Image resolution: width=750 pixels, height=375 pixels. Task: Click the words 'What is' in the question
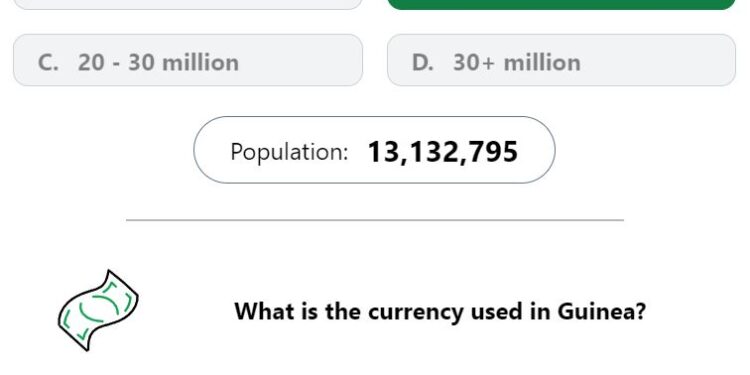tap(276, 311)
